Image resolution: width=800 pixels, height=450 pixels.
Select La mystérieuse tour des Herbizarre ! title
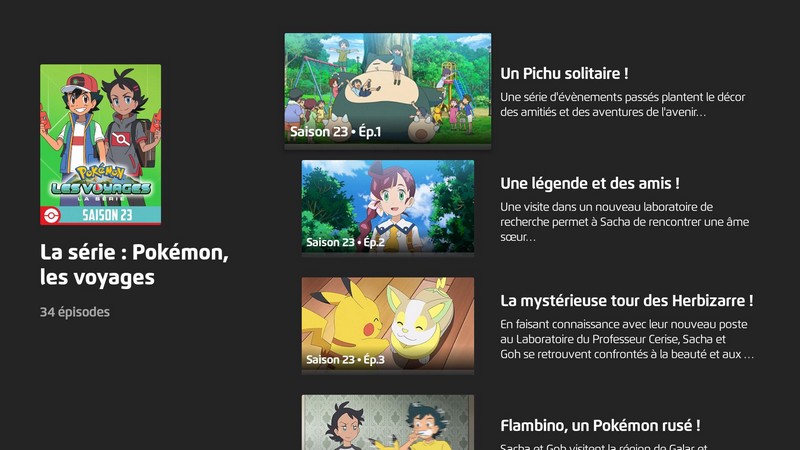coord(627,301)
